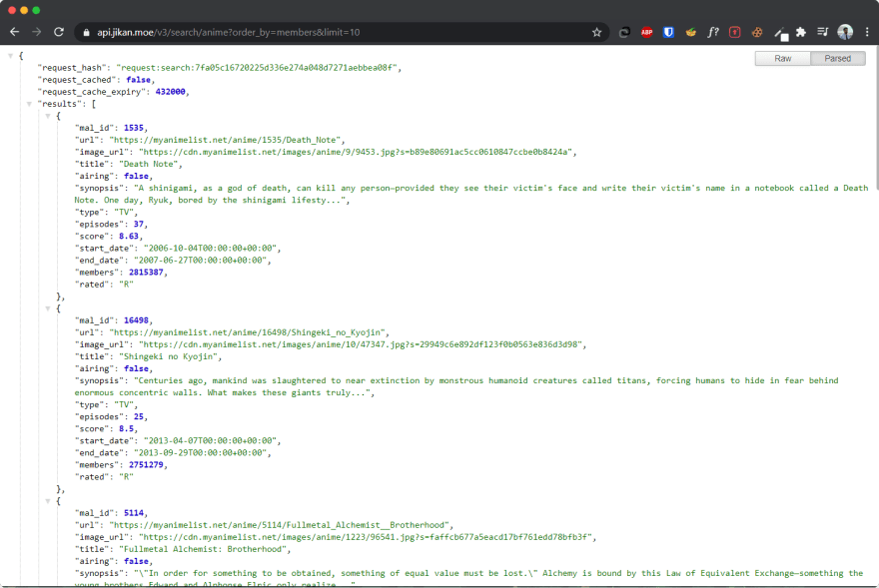Image resolution: width=879 pixels, height=588 pixels.
Task: Click the title "Fullmetal Alchemist: Brotherhood" value
Action: (x=204, y=549)
